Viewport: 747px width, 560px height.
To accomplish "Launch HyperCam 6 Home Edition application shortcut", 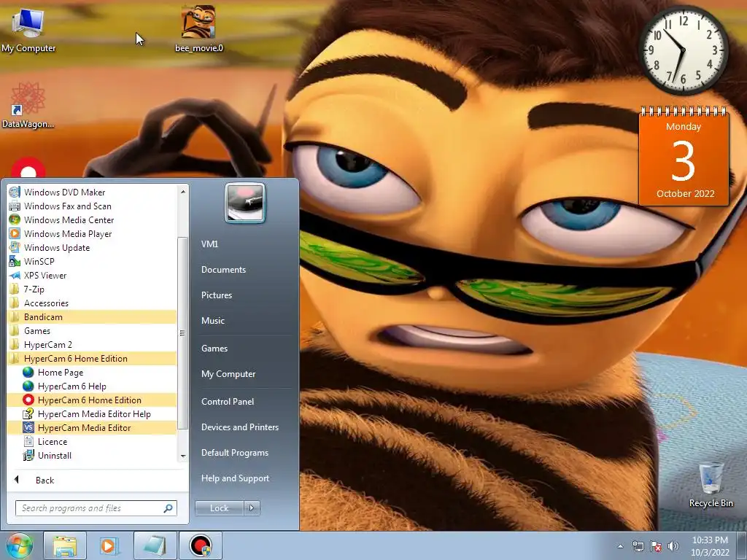I will (x=91, y=400).
